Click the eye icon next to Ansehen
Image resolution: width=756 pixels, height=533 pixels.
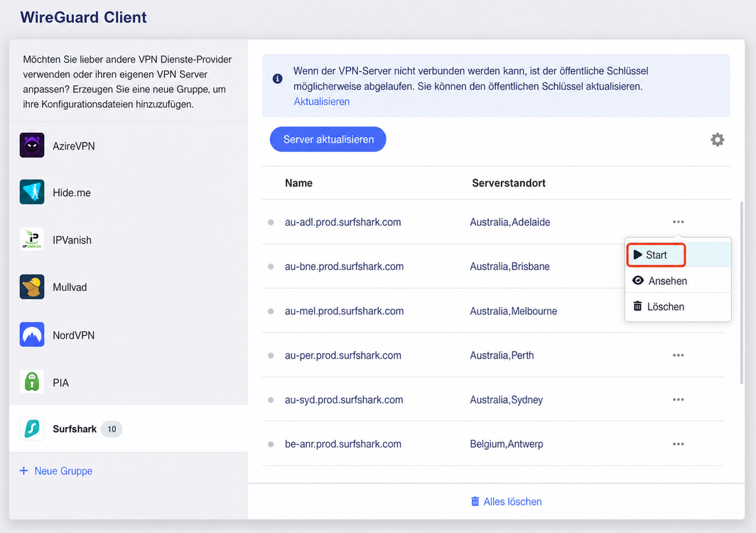pos(638,281)
